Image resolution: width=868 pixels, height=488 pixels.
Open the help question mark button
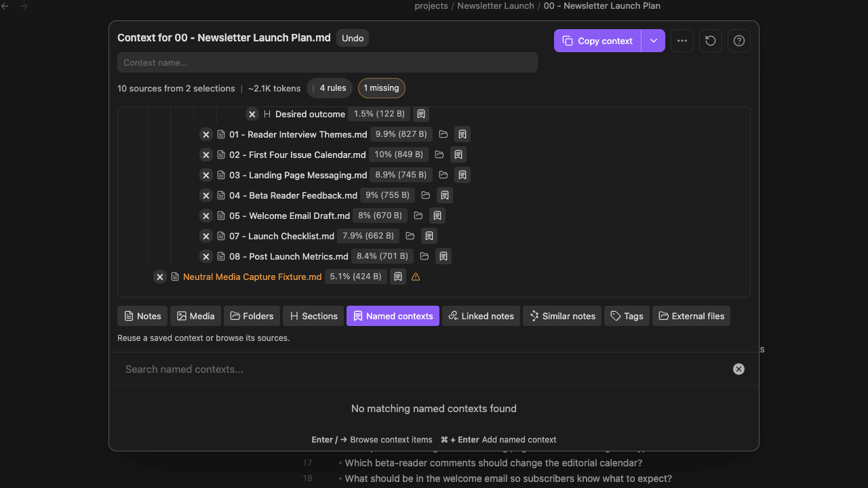pyautogui.click(x=739, y=41)
